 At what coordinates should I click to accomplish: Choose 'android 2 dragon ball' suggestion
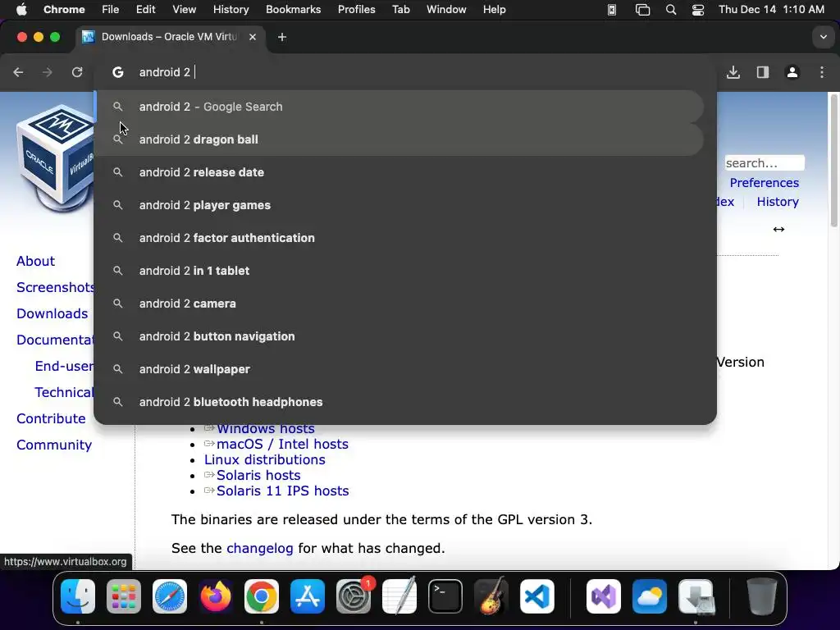tap(399, 139)
